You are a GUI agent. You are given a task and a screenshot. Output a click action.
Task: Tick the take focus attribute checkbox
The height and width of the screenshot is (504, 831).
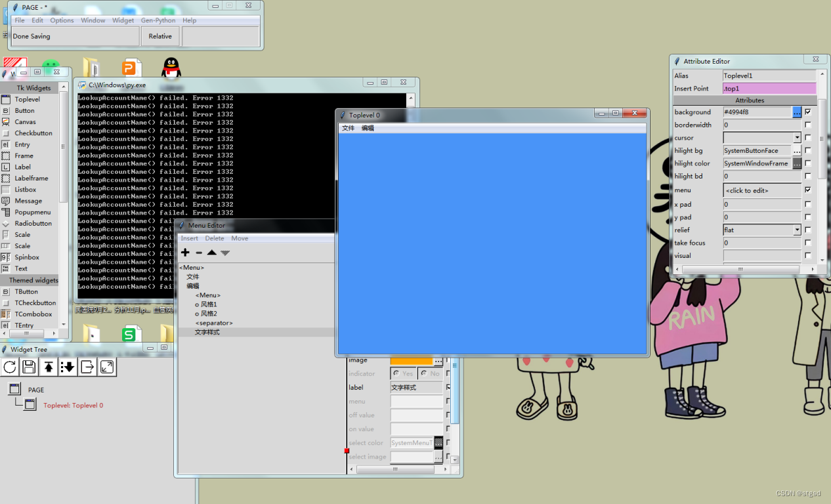(x=807, y=243)
